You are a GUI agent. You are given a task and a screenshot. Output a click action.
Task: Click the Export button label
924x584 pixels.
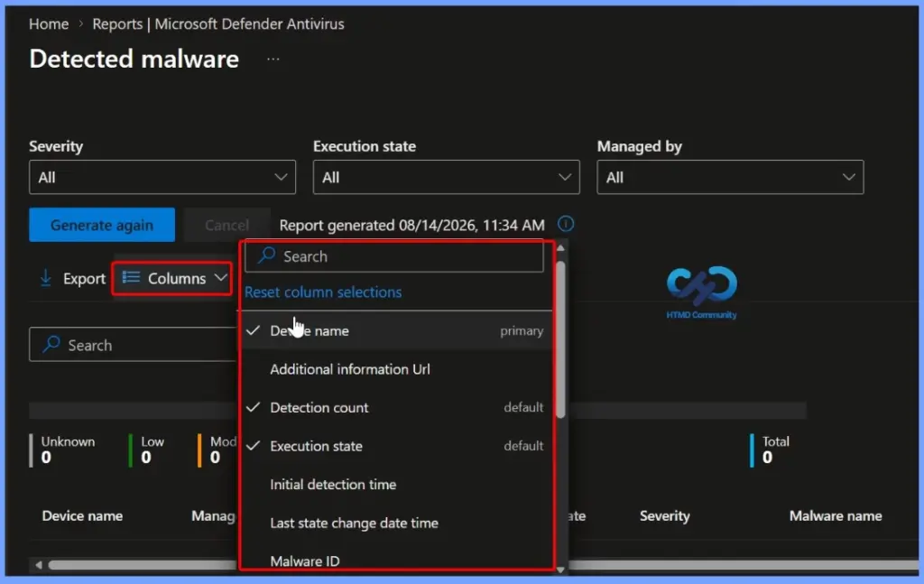pyautogui.click(x=84, y=278)
